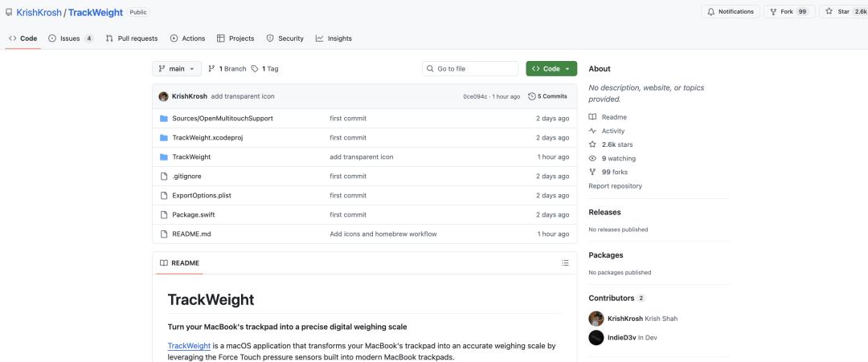
Task: Open the KrishKrosh owner link
Action: pyautogui.click(x=39, y=12)
